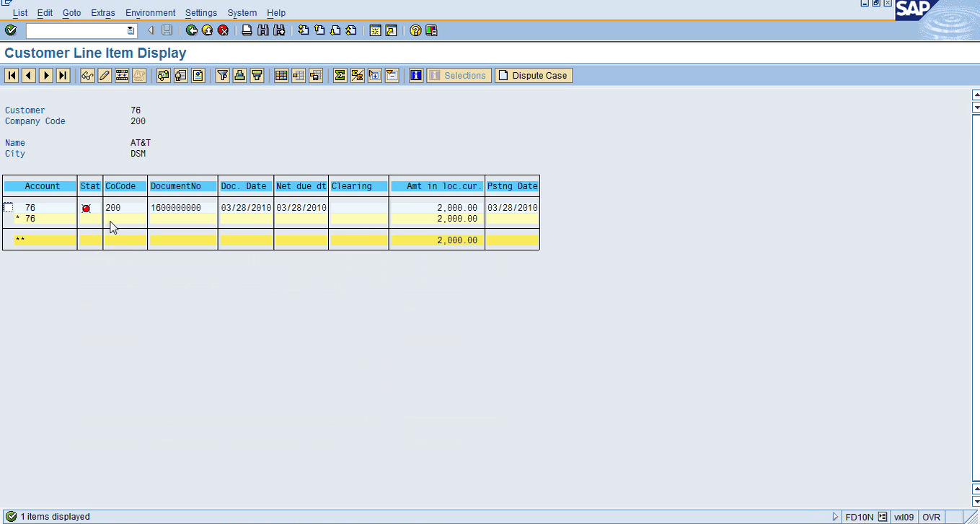Go to Previous Item arrow icon
This screenshot has width=980, height=524.
[29, 75]
